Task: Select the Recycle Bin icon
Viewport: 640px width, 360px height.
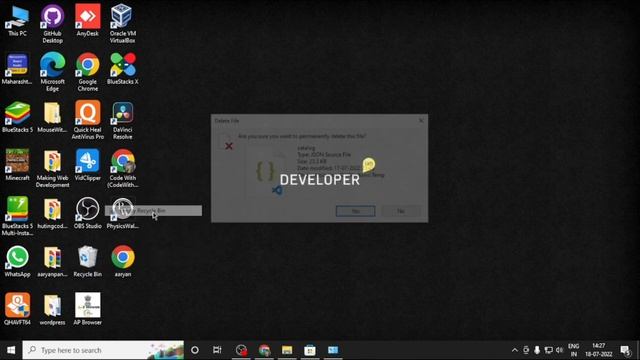Action: [87, 261]
